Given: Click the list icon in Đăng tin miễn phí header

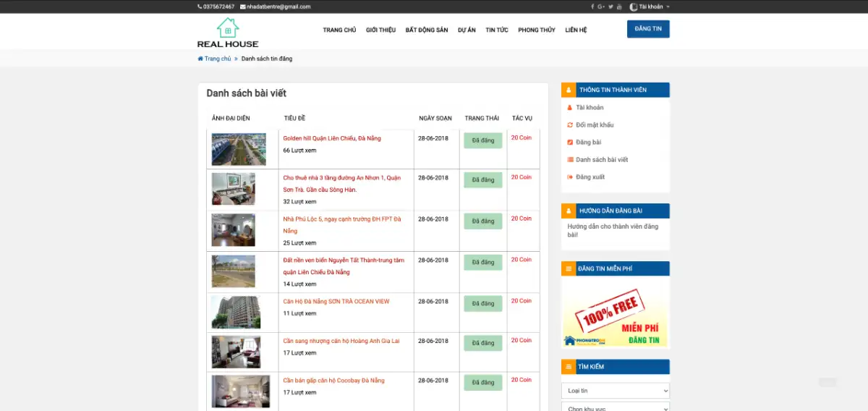Looking at the screenshot, I should point(569,268).
